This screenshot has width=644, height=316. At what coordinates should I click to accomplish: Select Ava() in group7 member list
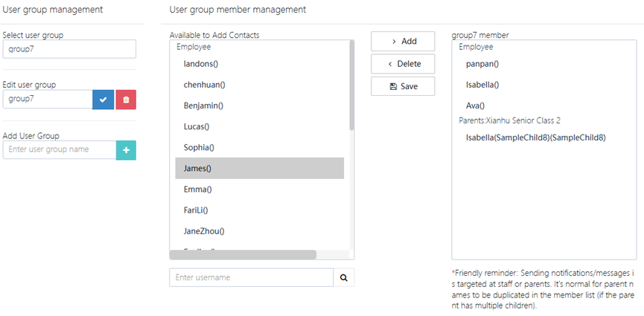(475, 106)
